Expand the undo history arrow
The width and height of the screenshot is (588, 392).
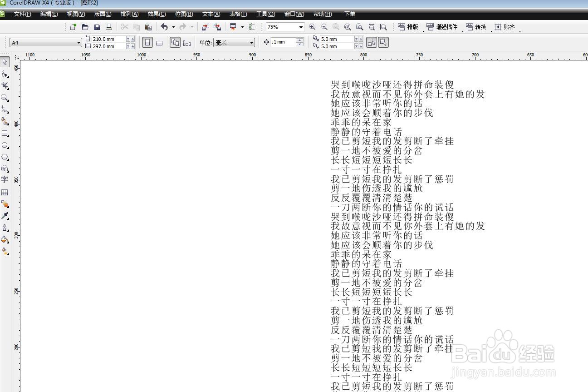point(173,27)
